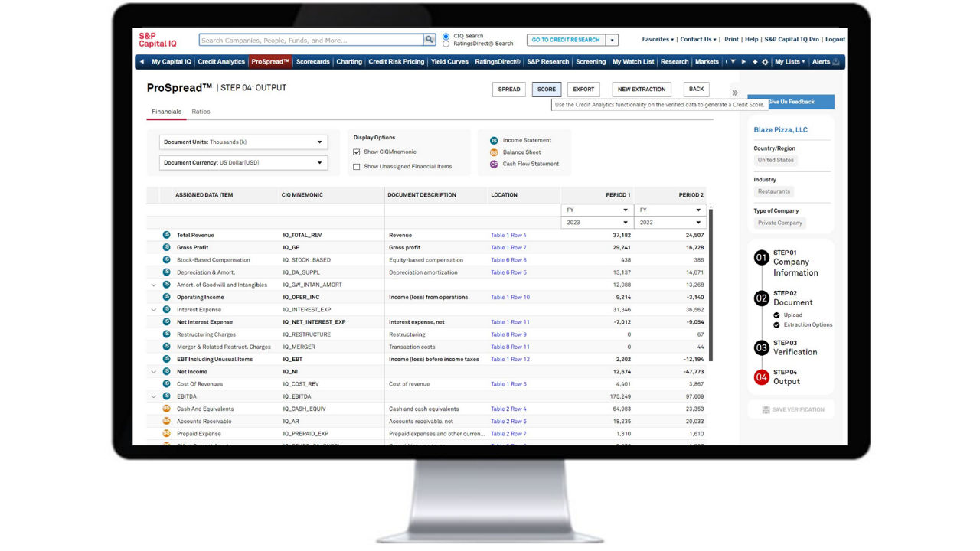Click IS icon beside EBT Including Unusual Items

click(x=166, y=359)
